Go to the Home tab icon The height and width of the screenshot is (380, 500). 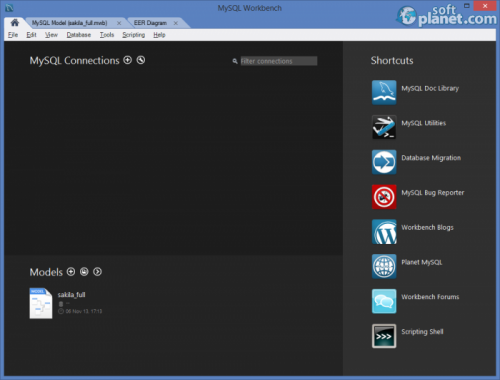point(15,23)
